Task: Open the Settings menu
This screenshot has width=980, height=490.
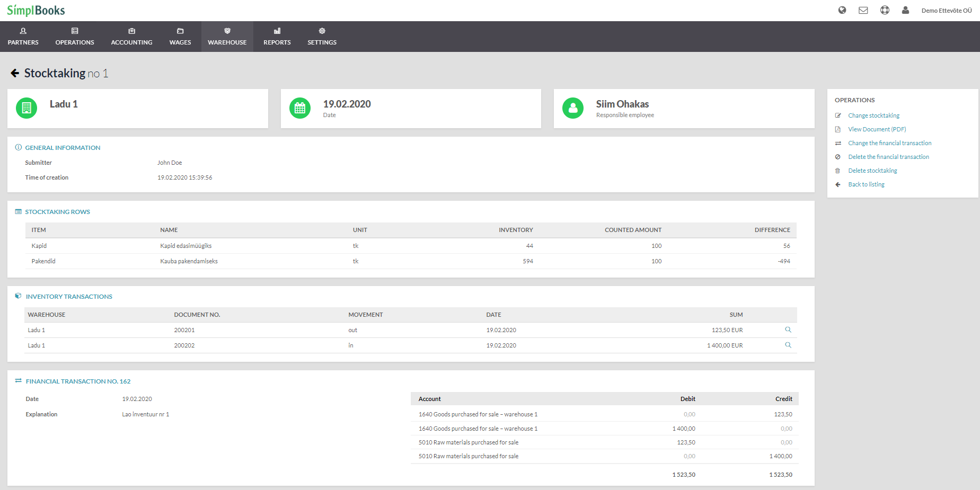Action: click(322, 37)
